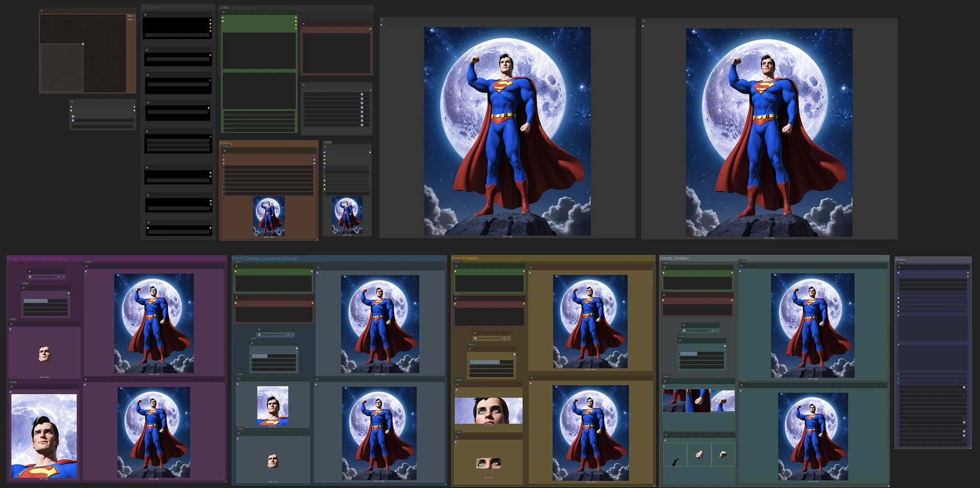Open the bottom preview image in Hands Detailer
The width and height of the screenshot is (980, 488).
[x=813, y=436]
